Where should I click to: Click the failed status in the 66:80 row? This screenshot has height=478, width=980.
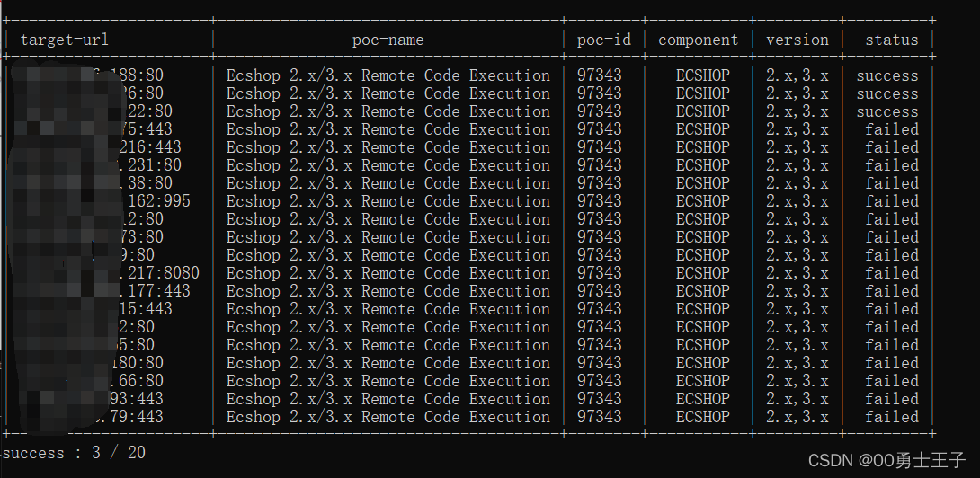point(892,381)
